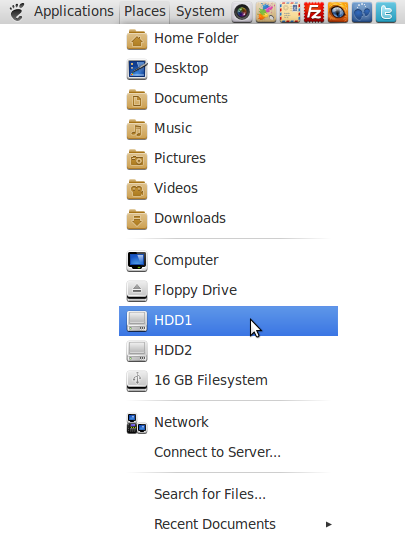Open the Twitter client panel icon
This screenshot has width=405, height=540.
pyautogui.click(x=386, y=12)
